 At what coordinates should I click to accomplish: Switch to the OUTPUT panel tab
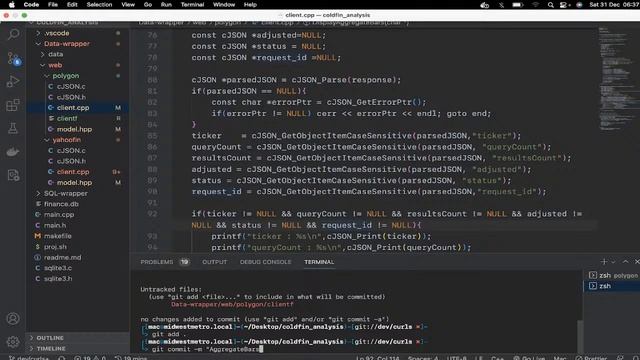[214, 262]
